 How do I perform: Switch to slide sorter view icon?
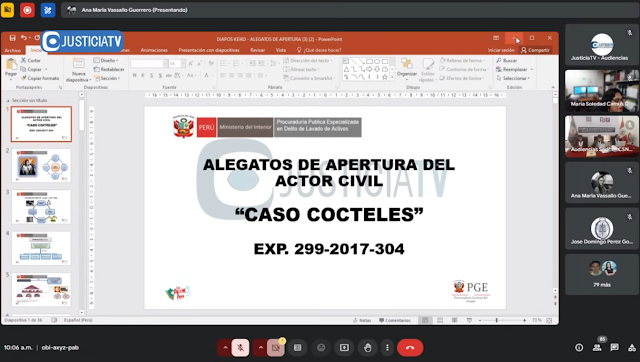pos(440,320)
